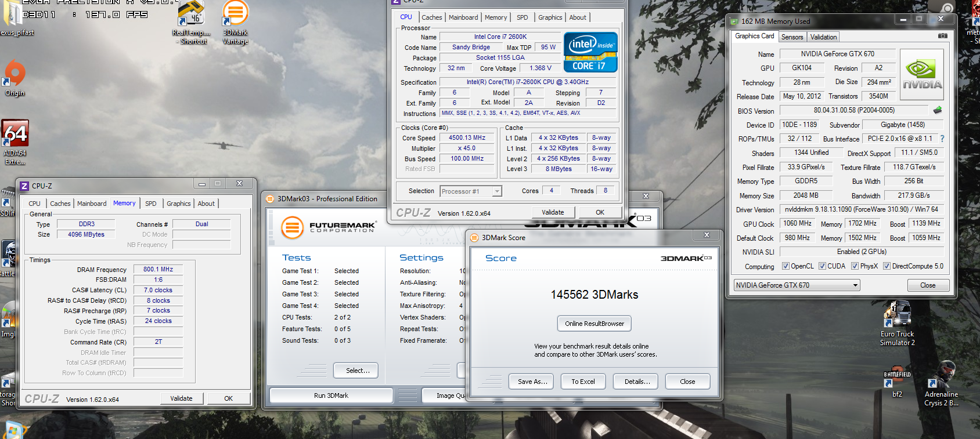Switch to the Mainboard tab in CPU-Z CPU window
The width and height of the screenshot is (980, 439).
[x=463, y=17]
